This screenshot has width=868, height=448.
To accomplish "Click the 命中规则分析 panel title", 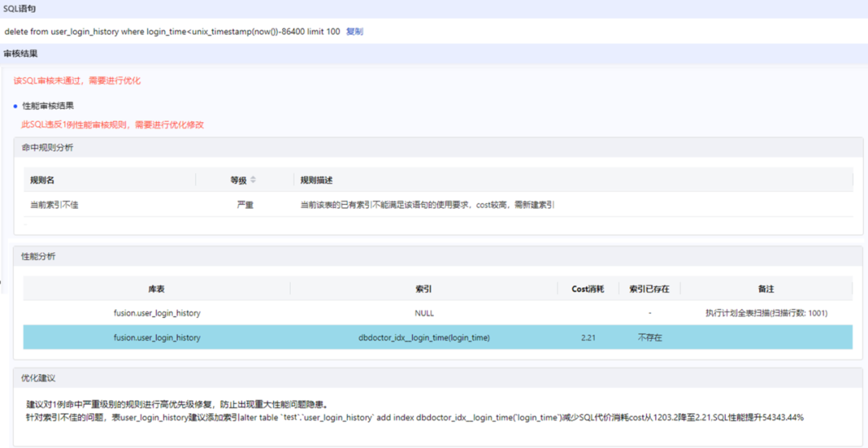I will pos(47,148).
